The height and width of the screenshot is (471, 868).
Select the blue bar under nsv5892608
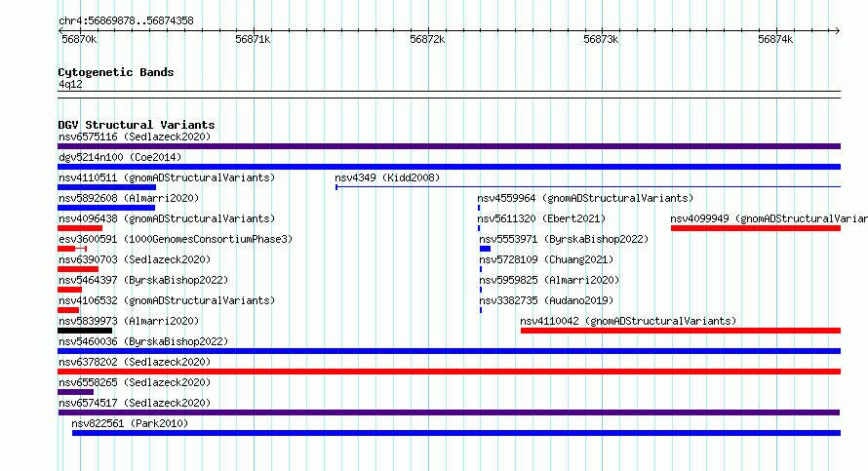coord(106,208)
